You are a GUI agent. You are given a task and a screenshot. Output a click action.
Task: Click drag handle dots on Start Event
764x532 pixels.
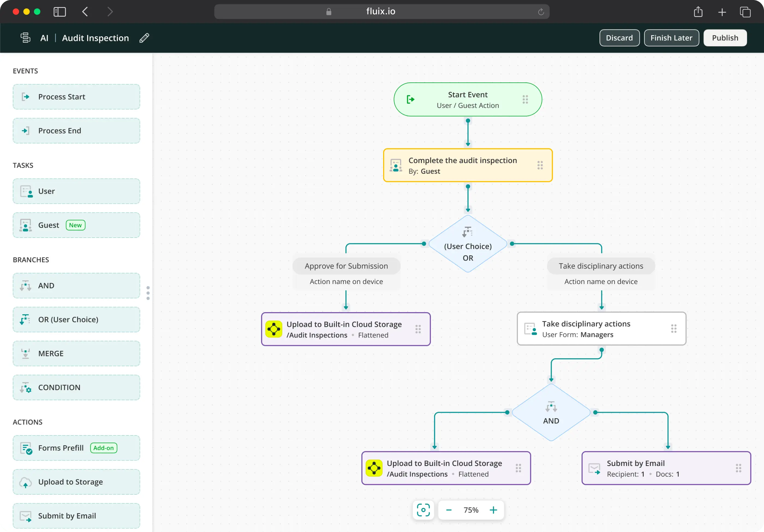click(x=525, y=100)
